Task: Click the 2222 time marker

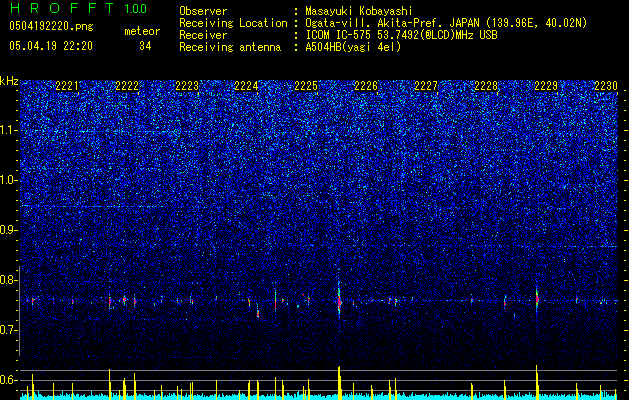Action: click(127, 86)
